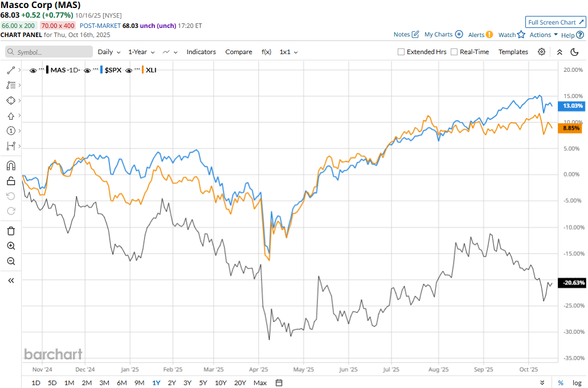This screenshot has height=388, width=588.
Task: Toggle log scale mode
Action: (x=577, y=383)
